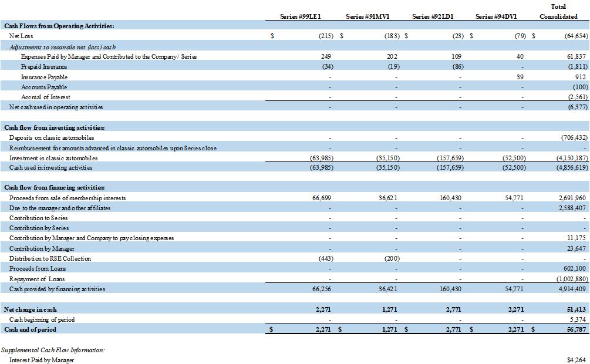Select Proceeds from sale of membership interests label
590x364 pixels.
tap(68, 198)
